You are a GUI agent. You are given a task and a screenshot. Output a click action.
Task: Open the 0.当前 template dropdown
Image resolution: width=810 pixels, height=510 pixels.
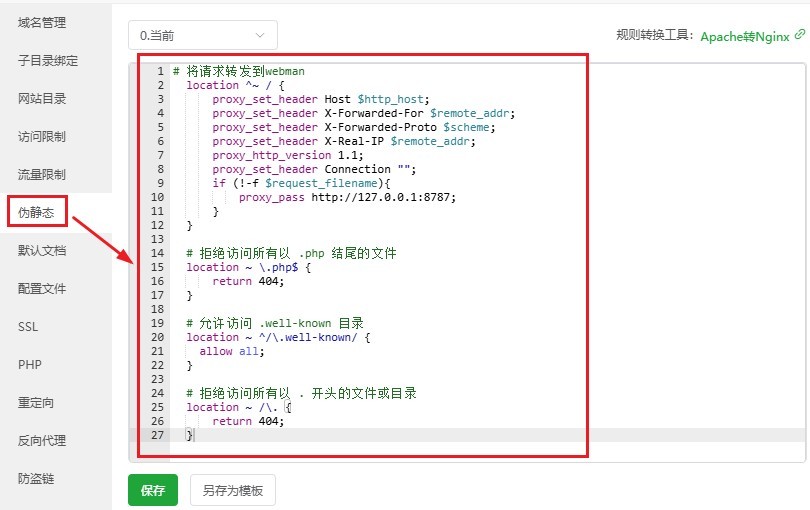[x=202, y=35]
